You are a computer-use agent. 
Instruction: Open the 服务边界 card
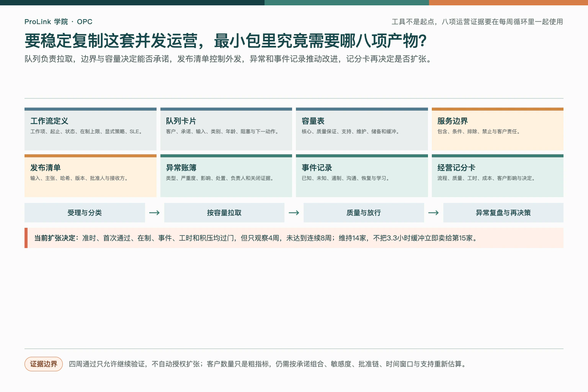498,129
